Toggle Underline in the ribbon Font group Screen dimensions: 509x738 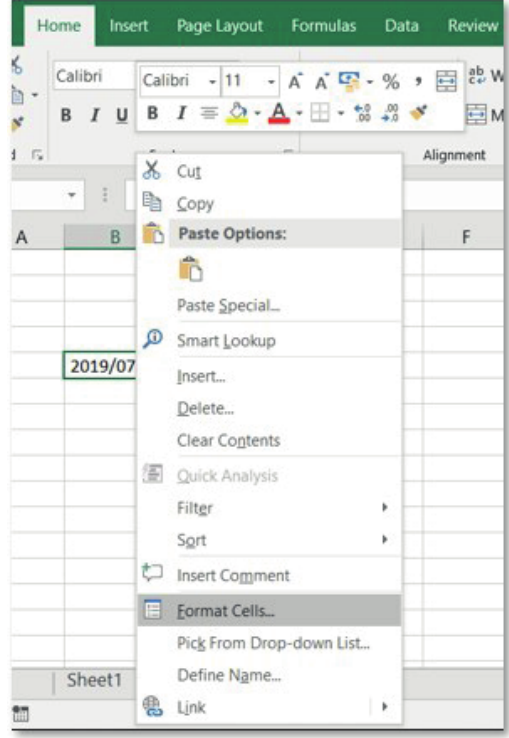122,115
